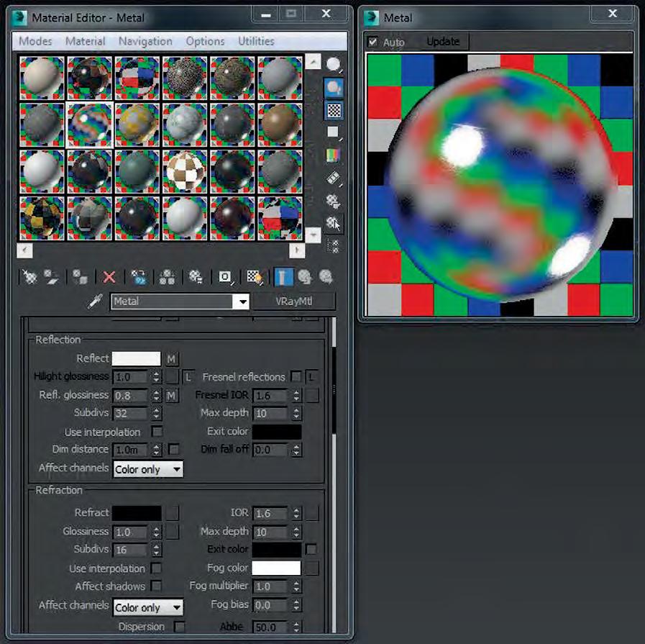Click Go Forward to Sibling icon
This screenshot has height=644, width=645.
pos(326,277)
